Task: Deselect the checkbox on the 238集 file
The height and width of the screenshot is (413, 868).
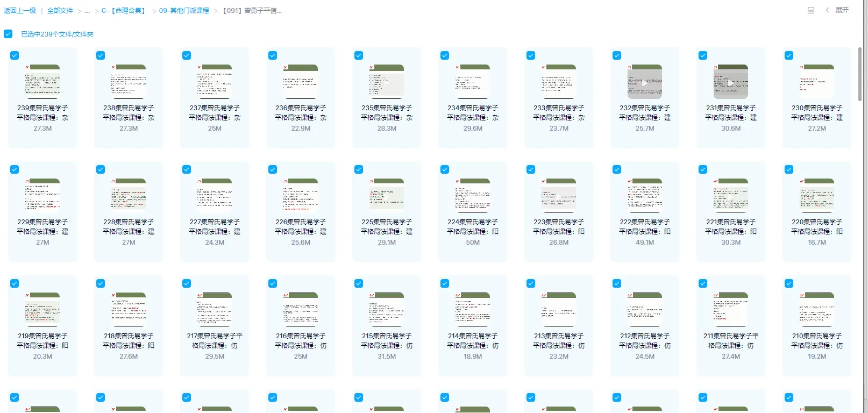Action: [101, 55]
